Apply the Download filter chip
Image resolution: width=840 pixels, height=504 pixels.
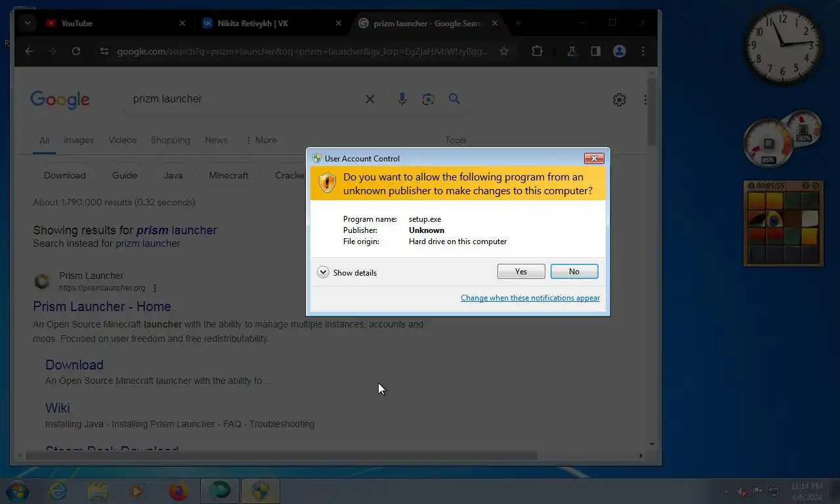pos(64,175)
